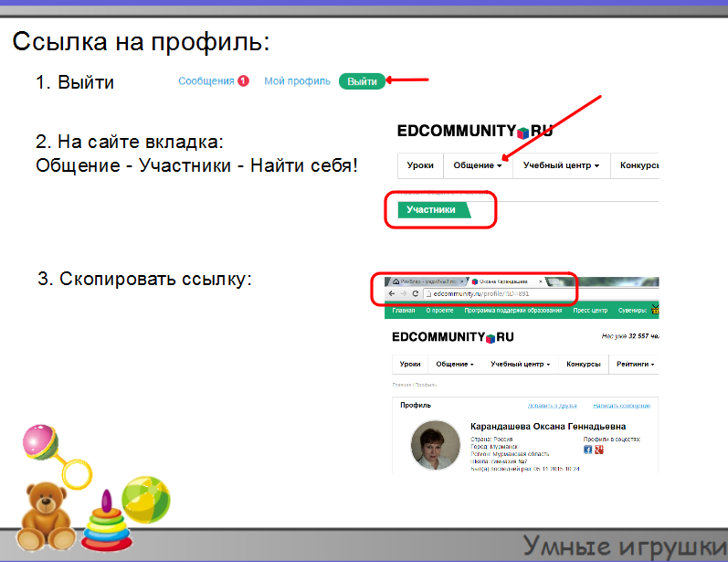Viewport: 728px width, 562px height.
Task: Click the red message count badge
Action: 243,80
